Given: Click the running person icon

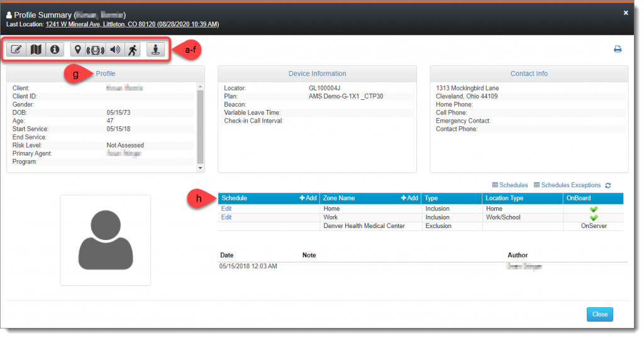Looking at the screenshot, I should [x=133, y=50].
